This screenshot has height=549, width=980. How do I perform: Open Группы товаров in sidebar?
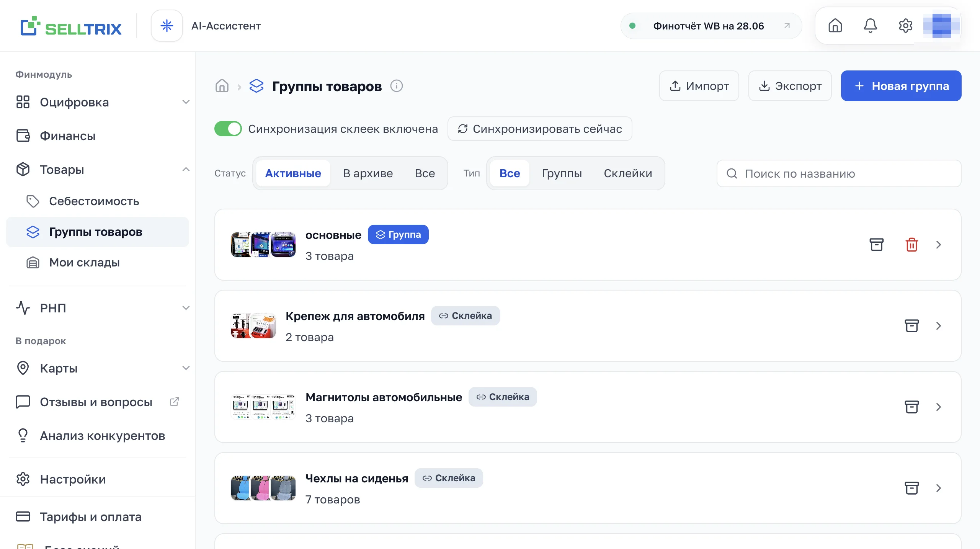tap(98, 232)
